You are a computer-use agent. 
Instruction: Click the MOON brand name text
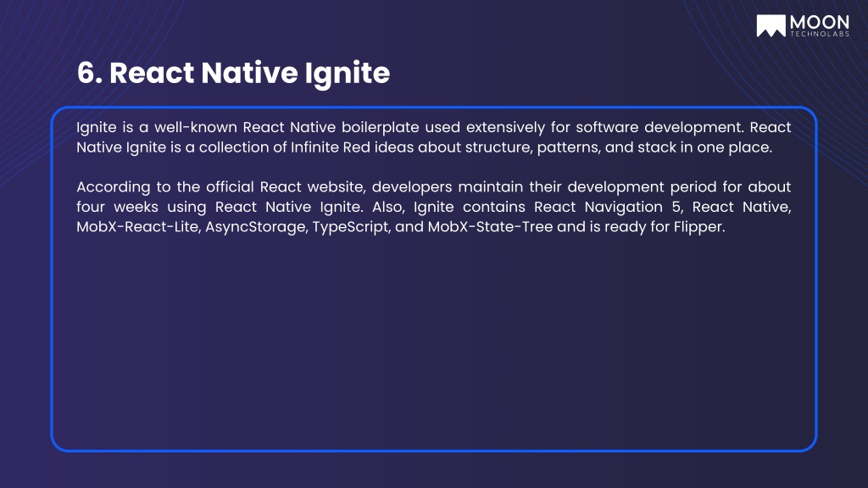pyautogui.click(x=820, y=23)
